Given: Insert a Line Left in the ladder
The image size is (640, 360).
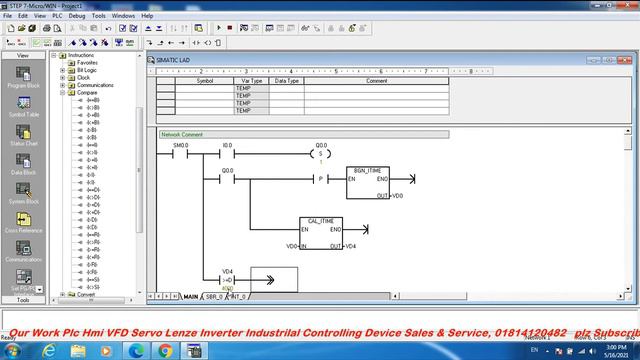Looking at the screenshot, I should [x=171, y=42].
